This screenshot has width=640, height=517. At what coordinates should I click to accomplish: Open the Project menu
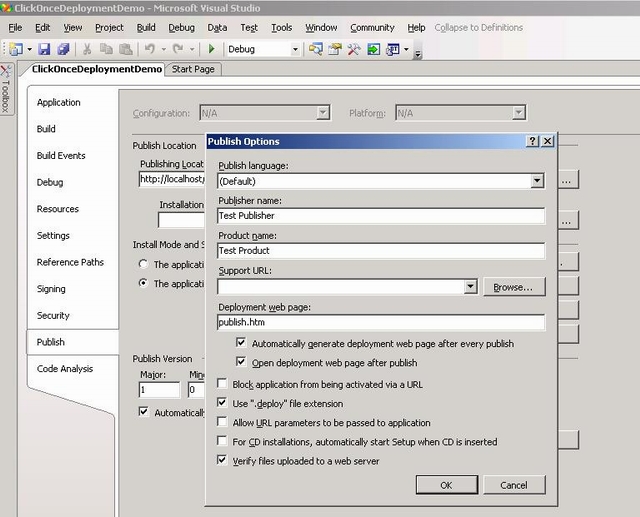[109, 27]
